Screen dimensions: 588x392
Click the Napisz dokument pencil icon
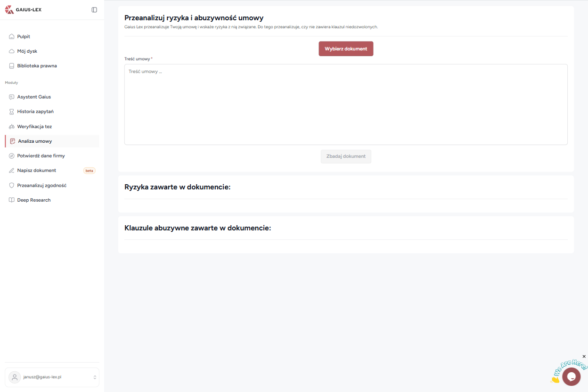[10, 170]
